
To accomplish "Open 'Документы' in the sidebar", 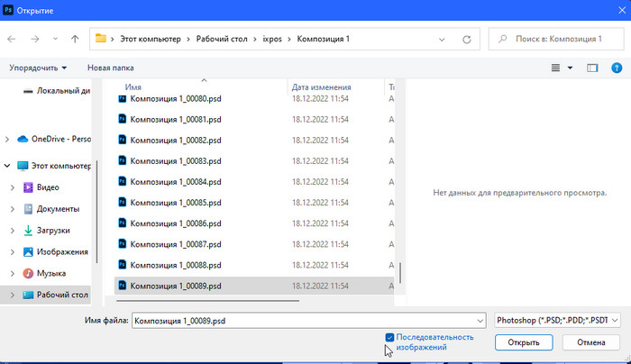I will point(51,209).
